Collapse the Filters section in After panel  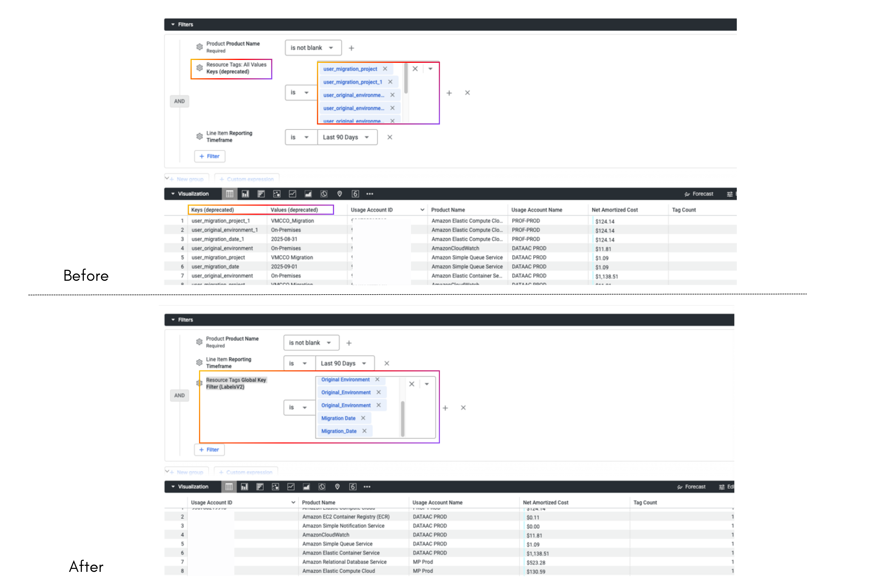point(173,320)
